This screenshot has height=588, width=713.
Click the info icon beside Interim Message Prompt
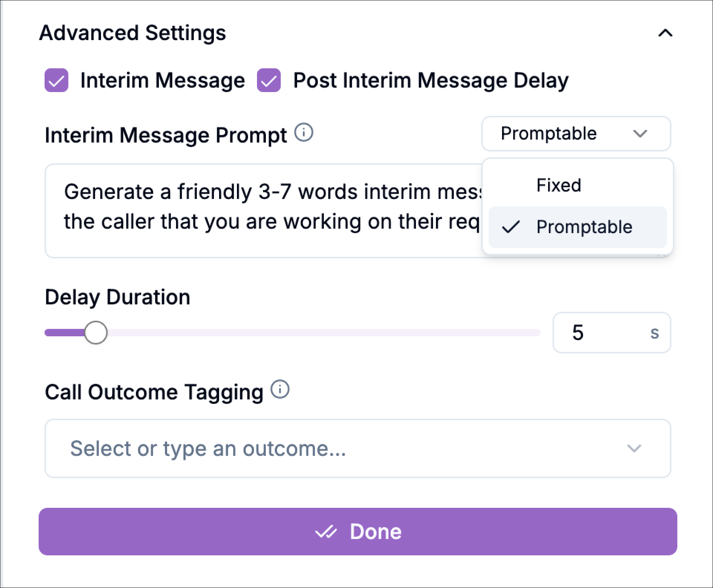[x=303, y=133]
